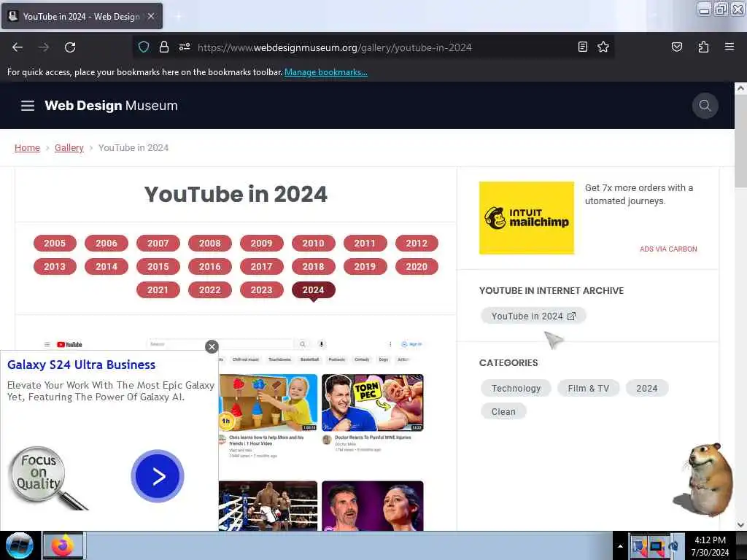Image resolution: width=747 pixels, height=560 pixels.
Task: Select the 2007 year pill
Action: [x=158, y=244]
